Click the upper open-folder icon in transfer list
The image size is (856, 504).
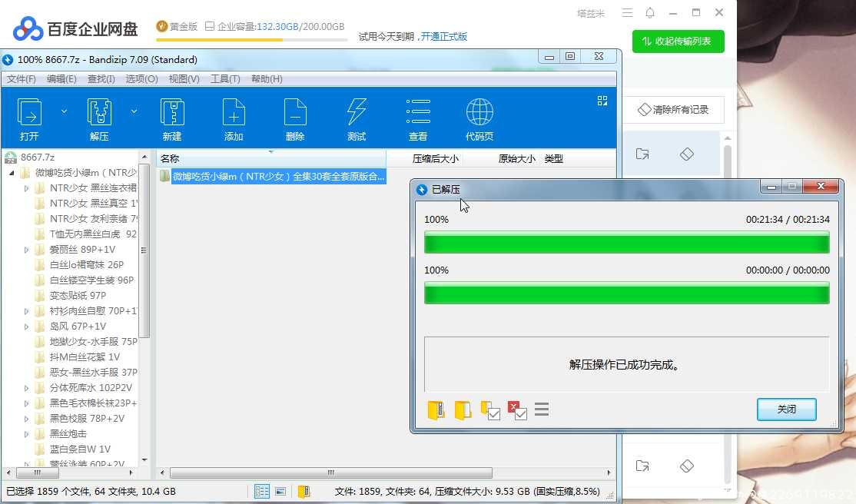[642, 154]
